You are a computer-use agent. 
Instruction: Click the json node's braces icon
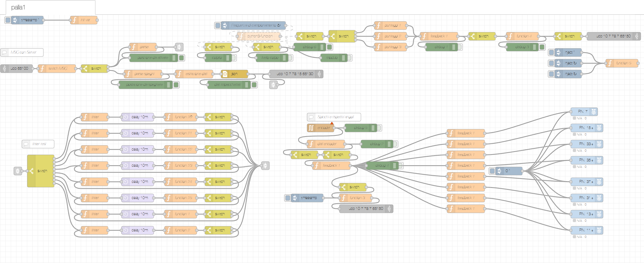coord(225,74)
